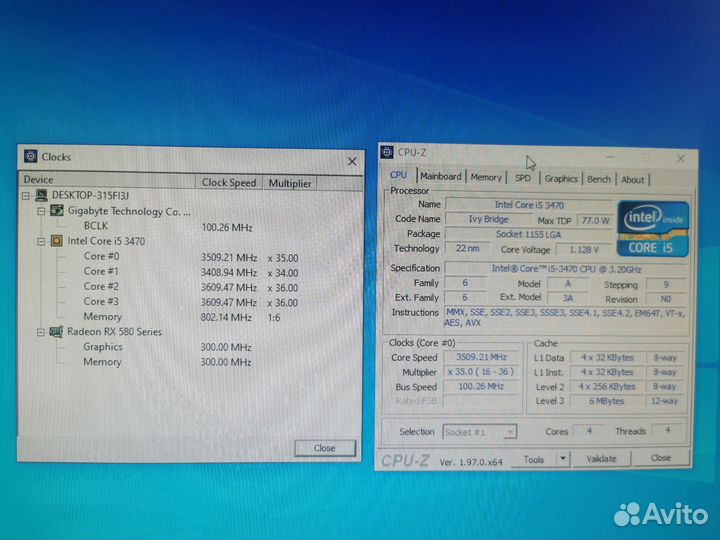Screen dimensions: 720x540
Task: Click the 1:6 memory multiplier value
Action: pyautogui.click(x=274, y=317)
